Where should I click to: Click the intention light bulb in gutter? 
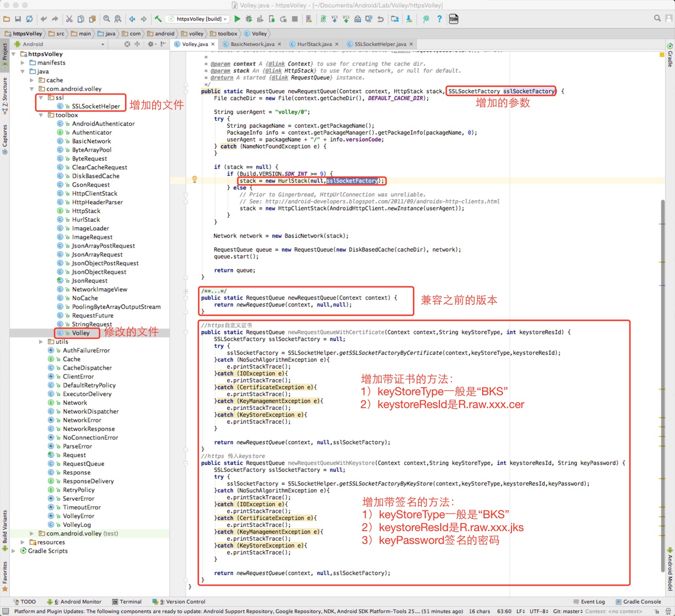[x=195, y=179]
